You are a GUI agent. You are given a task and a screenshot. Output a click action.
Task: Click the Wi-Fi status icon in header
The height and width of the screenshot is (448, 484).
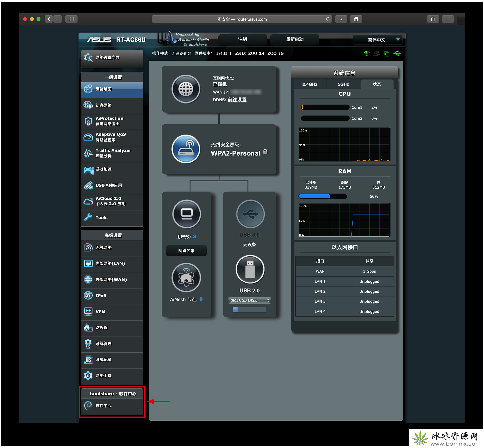(x=367, y=53)
